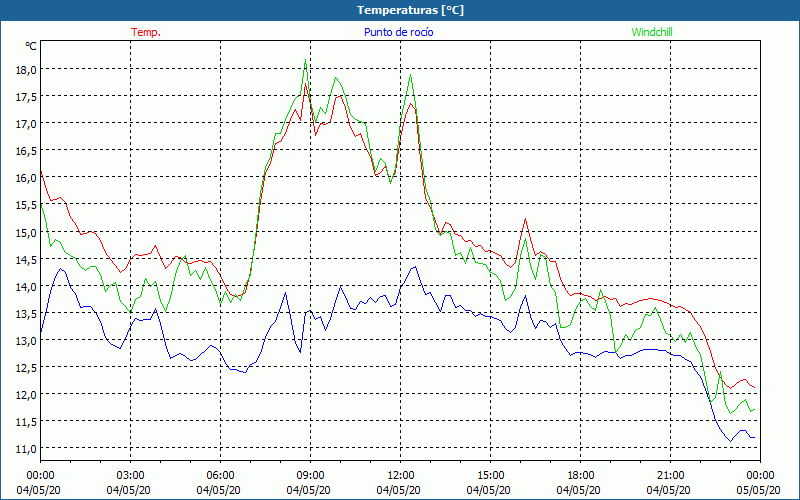
Task: Click the 18,0 y-axis value
Action: [26, 69]
